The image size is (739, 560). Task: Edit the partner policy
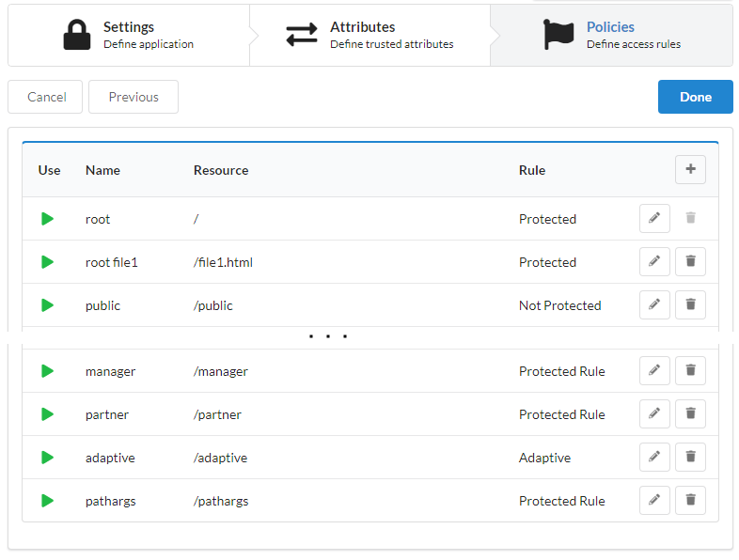point(654,413)
